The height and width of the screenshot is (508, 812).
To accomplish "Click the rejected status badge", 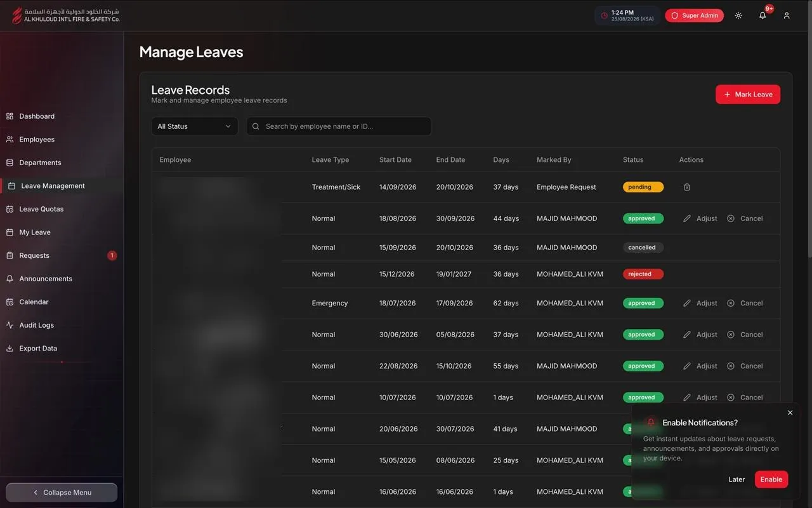I will coord(643,274).
